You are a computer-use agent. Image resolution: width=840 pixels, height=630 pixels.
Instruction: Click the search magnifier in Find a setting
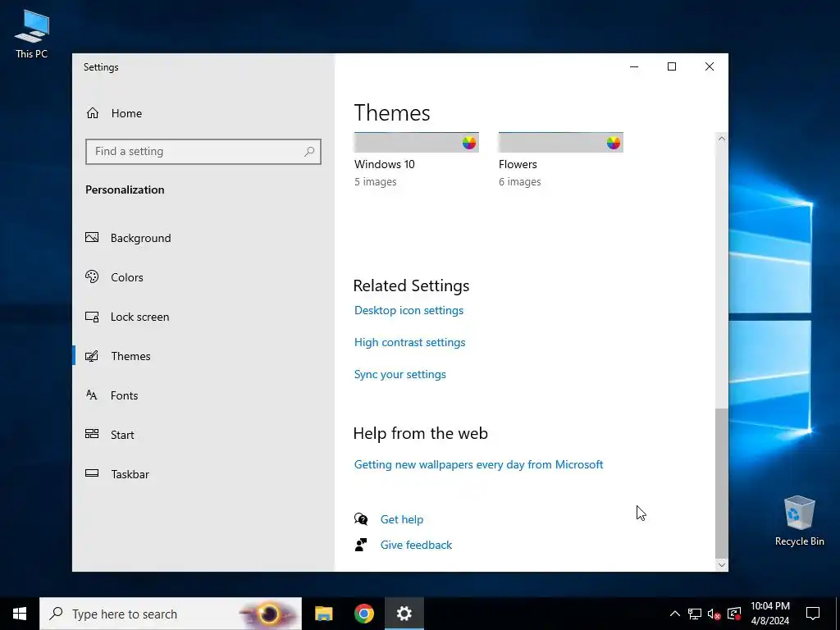pos(309,152)
